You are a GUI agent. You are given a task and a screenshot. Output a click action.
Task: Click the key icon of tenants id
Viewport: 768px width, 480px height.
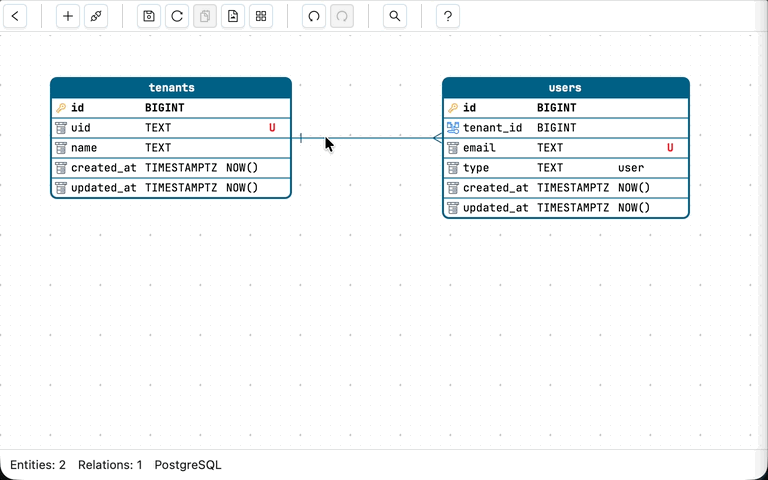tap(61, 108)
